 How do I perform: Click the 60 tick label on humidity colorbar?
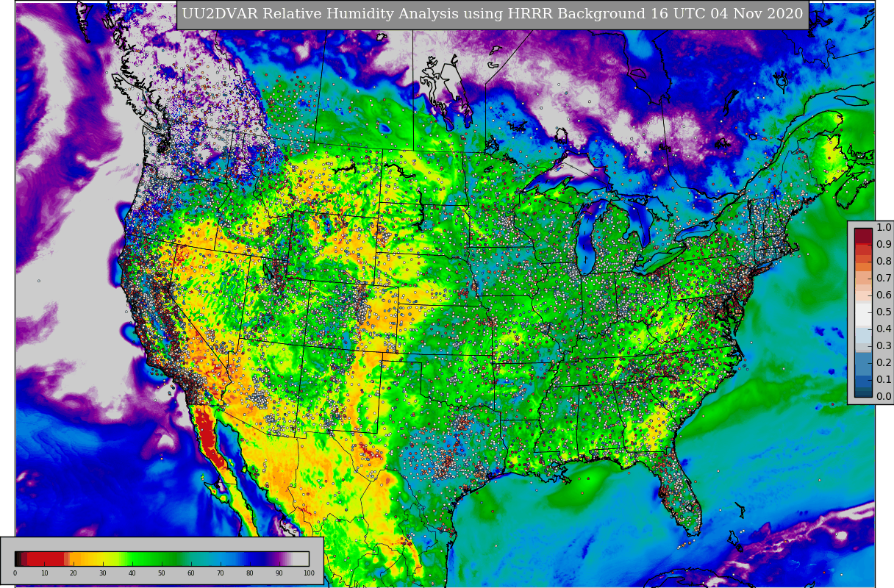(191, 573)
